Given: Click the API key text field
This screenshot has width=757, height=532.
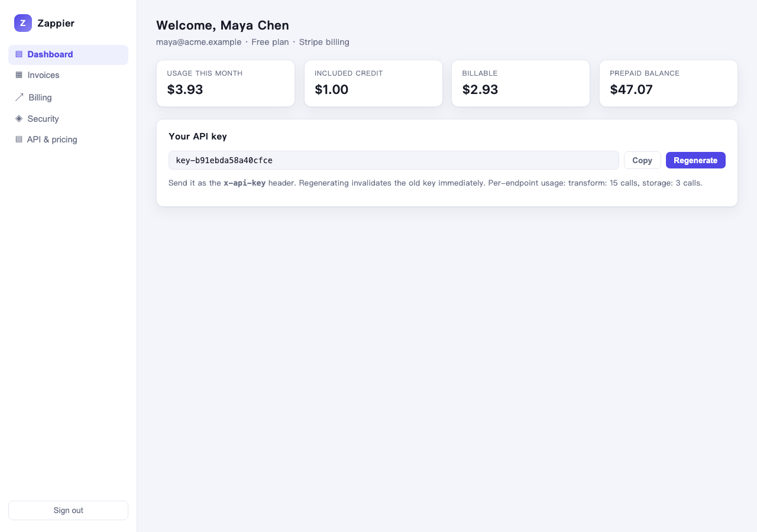Looking at the screenshot, I should 394,160.
